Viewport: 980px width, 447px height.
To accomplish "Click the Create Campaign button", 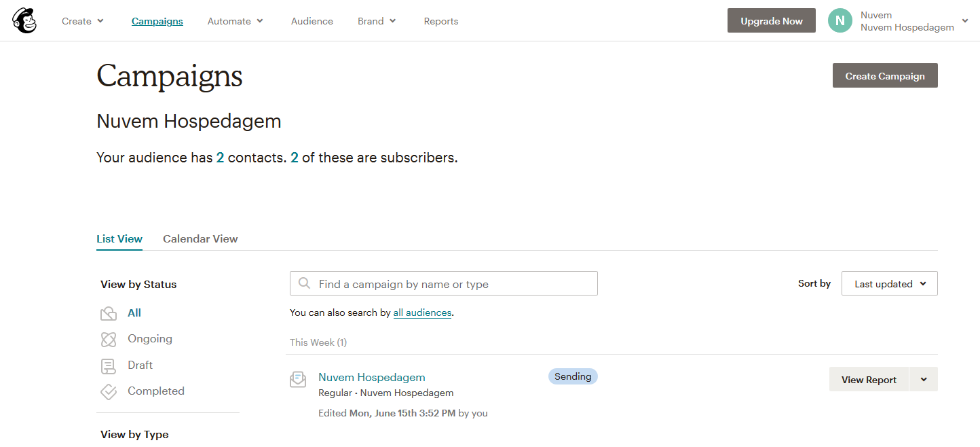I will pos(885,76).
